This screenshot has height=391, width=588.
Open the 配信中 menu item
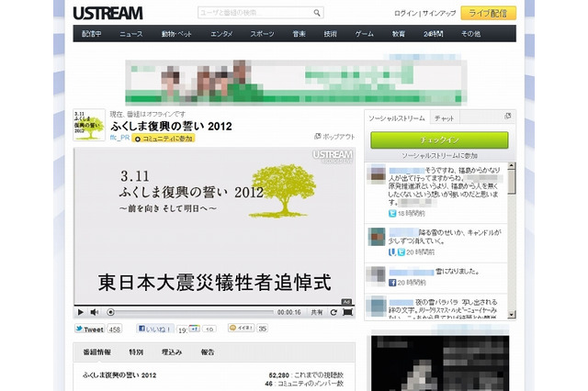click(92, 34)
